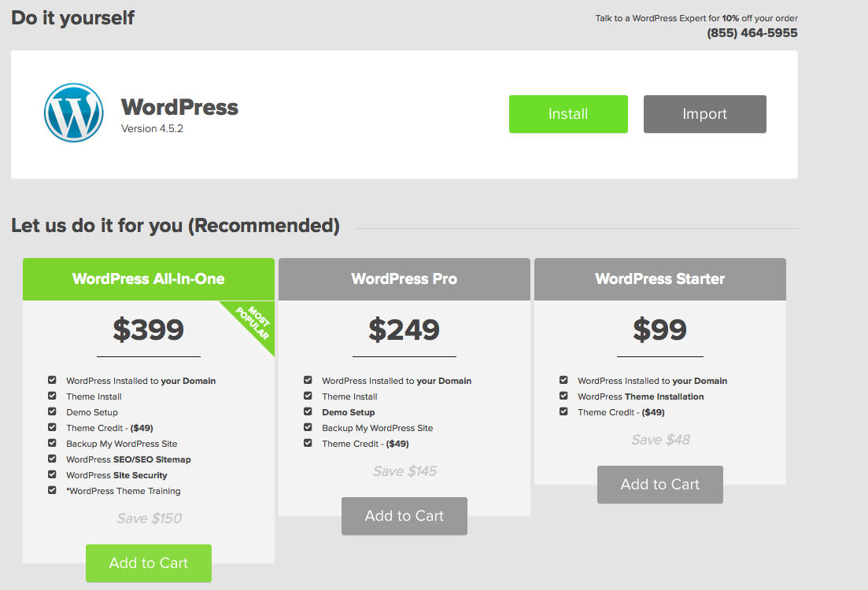Select the WordPress Starter plan header
Image resolution: width=868 pixels, height=590 pixels.
click(659, 279)
